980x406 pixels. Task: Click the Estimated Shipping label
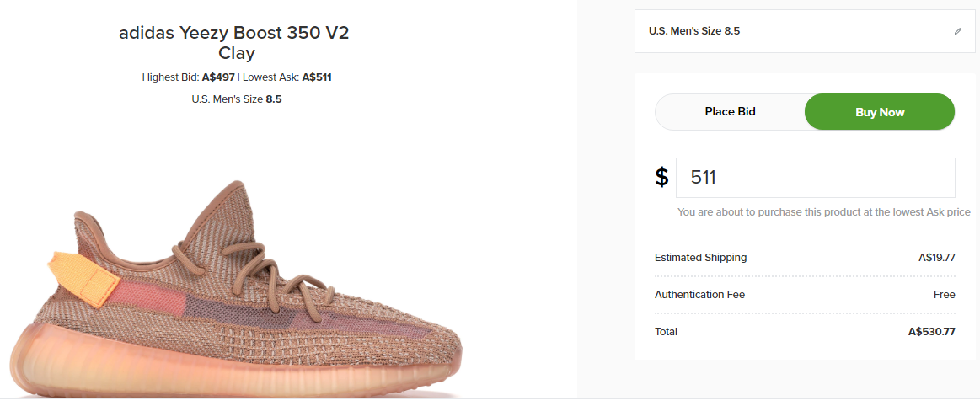(700, 258)
